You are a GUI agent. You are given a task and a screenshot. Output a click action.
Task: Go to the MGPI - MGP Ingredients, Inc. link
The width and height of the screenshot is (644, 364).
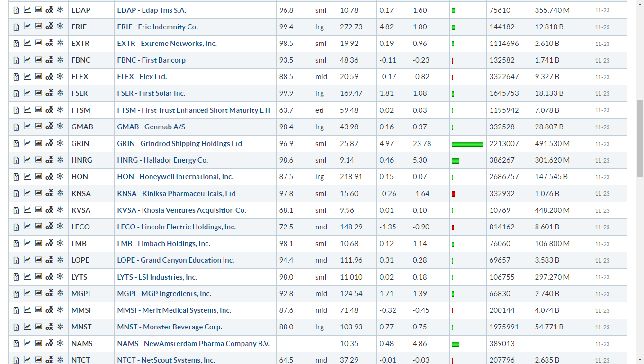click(164, 293)
